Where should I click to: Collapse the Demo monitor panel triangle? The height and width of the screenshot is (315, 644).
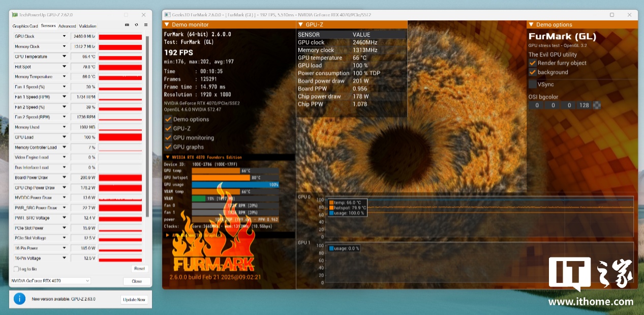[166, 24]
